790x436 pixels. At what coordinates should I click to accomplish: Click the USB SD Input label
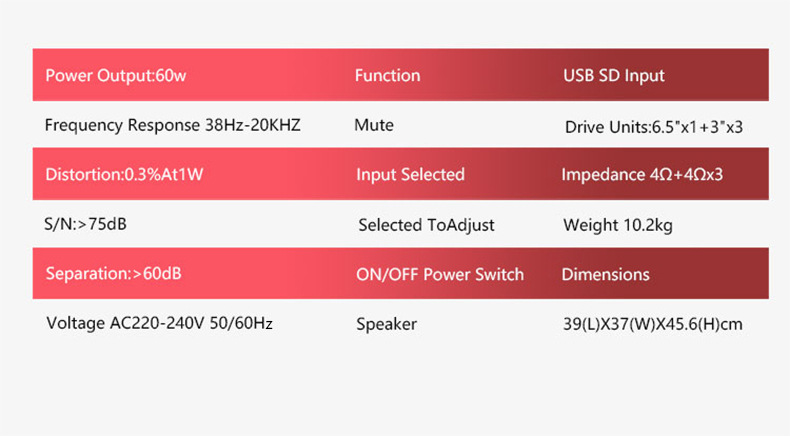[x=613, y=76]
